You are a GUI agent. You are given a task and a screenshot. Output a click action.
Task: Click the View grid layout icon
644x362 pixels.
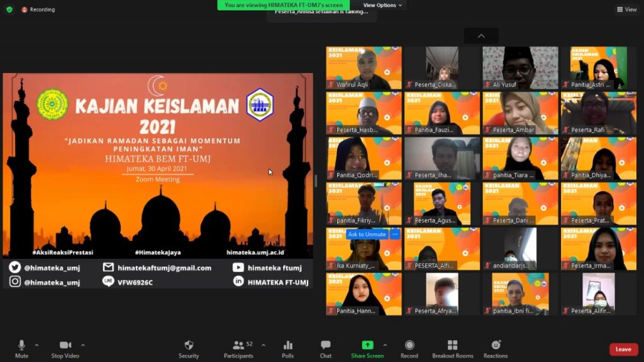619,9
